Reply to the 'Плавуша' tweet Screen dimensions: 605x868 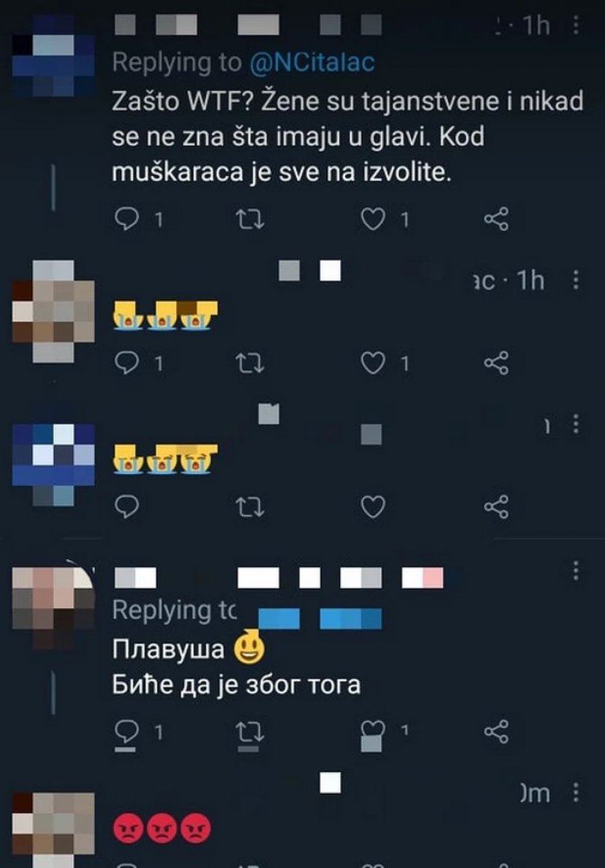126,732
